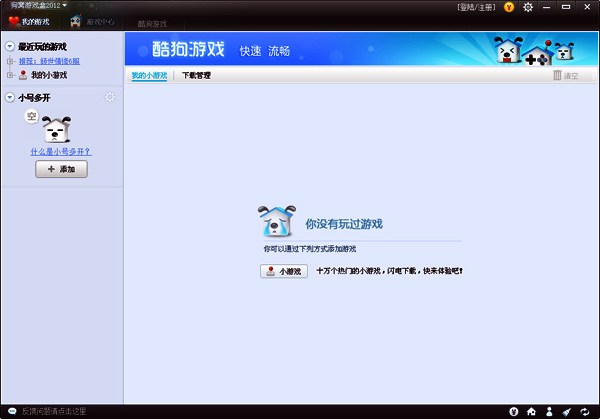Image resolution: width=600 pixels, height=419 pixels.
Task: Minimize the game box window
Action: [x=547, y=7]
